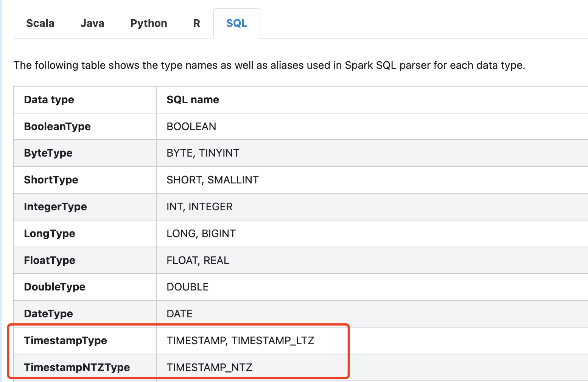Viewport: 588px width, 382px height.
Task: Click the active SQL tab
Action: (x=236, y=23)
